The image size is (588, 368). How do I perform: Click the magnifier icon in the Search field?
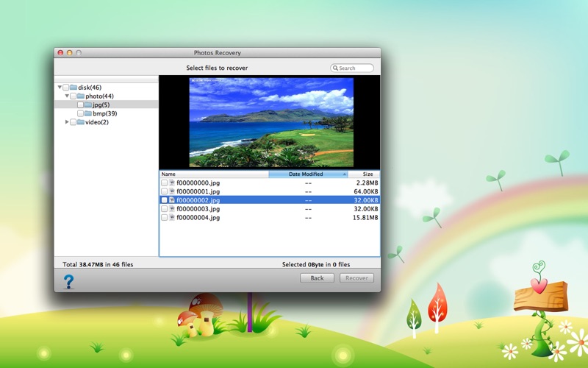click(x=335, y=68)
